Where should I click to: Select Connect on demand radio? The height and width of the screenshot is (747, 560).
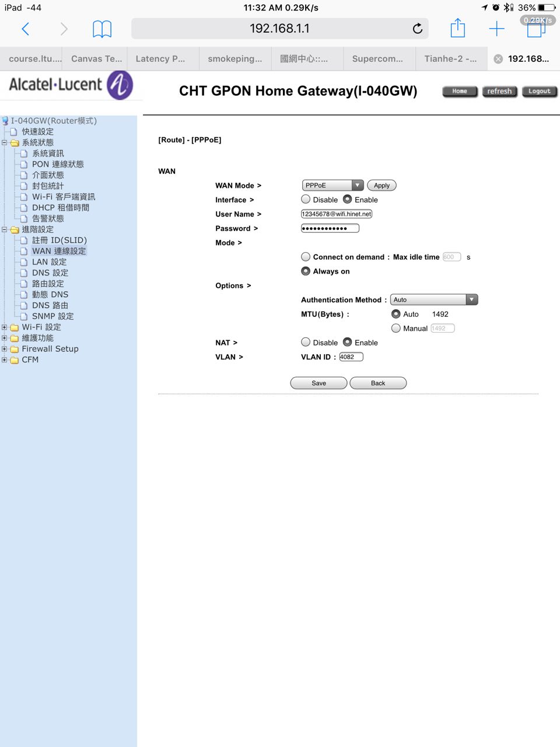tap(306, 257)
